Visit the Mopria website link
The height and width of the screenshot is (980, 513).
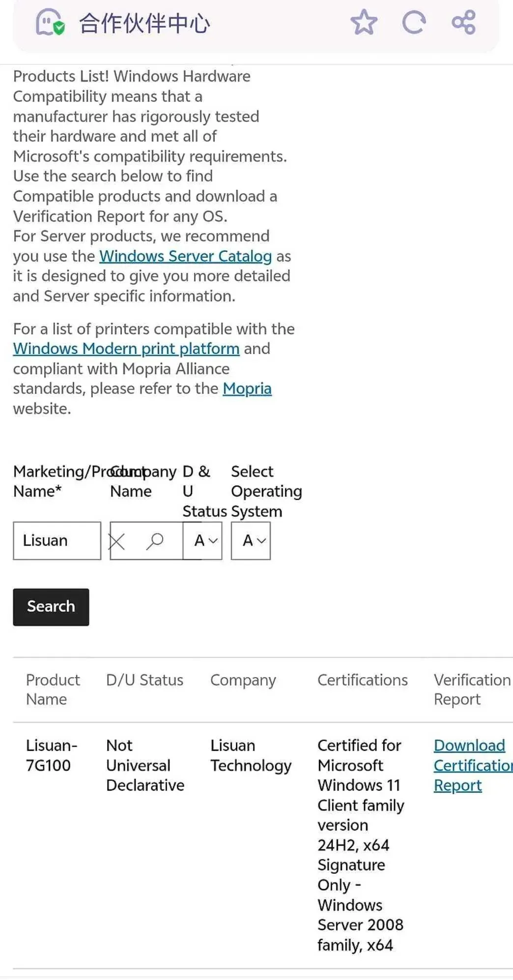click(x=247, y=388)
